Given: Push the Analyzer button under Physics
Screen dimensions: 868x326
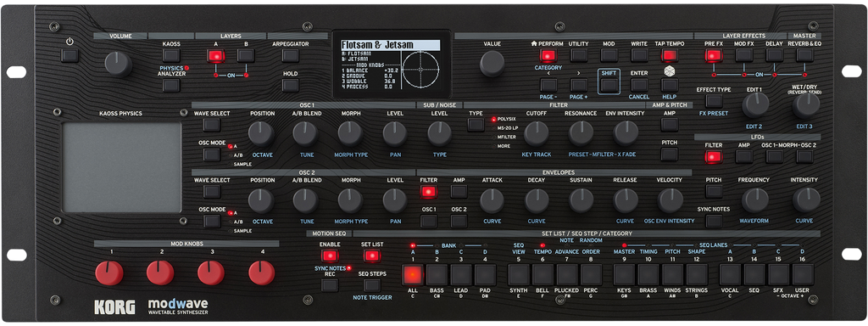Looking at the screenshot, I should 171,86.
